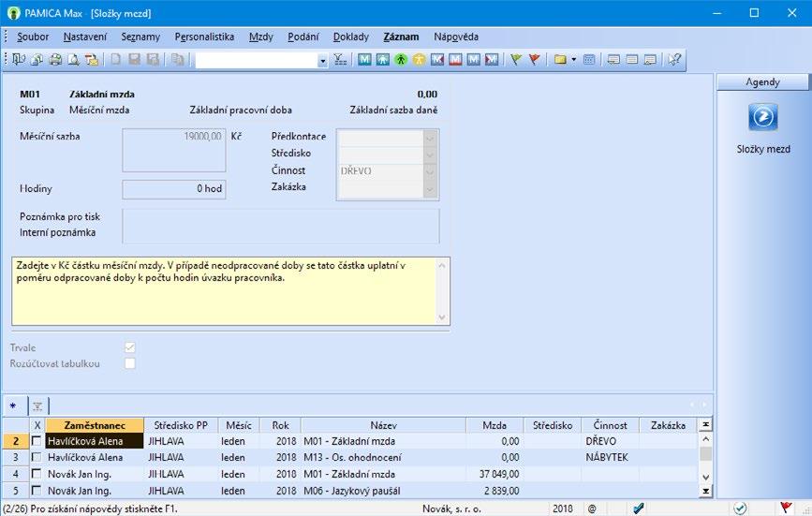812x516 pixels.
Task: Click the filter funnel icon after the combo box
Action: tap(340, 60)
